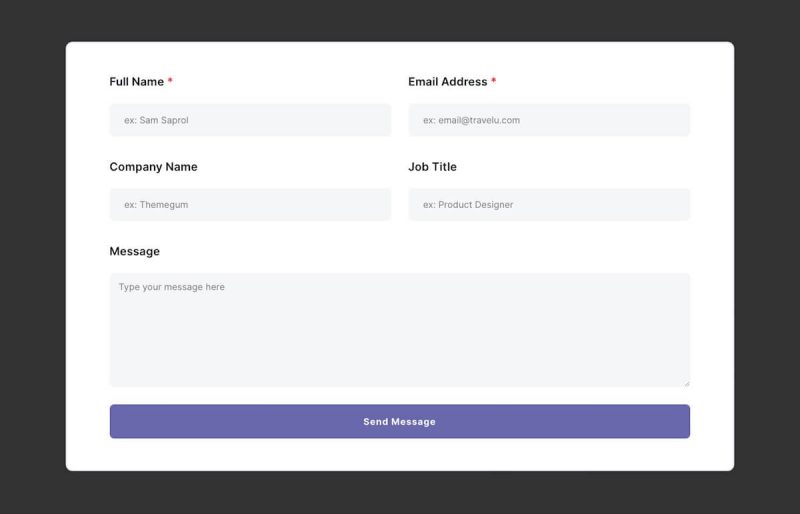The height and width of the screenshot is (514, 800).
Task: Click the 'ex: Product Designer' placeholder text
Action: pyautogui.click(x=468, y=205)
